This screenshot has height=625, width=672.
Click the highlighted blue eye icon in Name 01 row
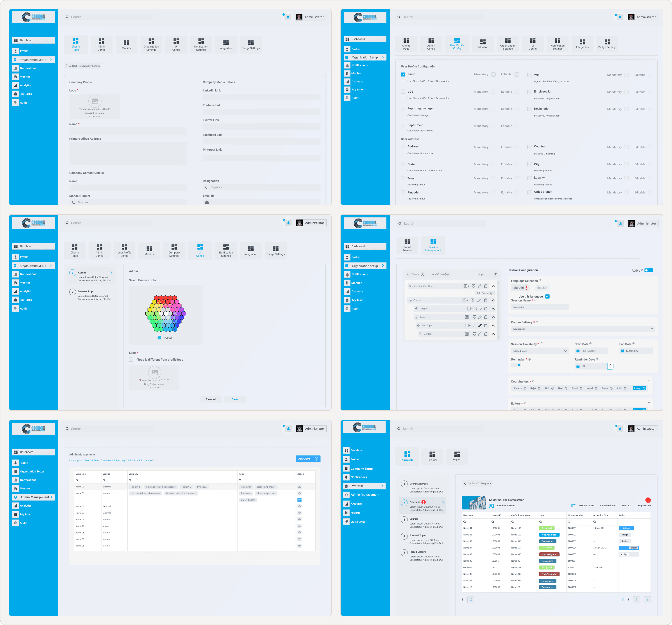point(299,500)
